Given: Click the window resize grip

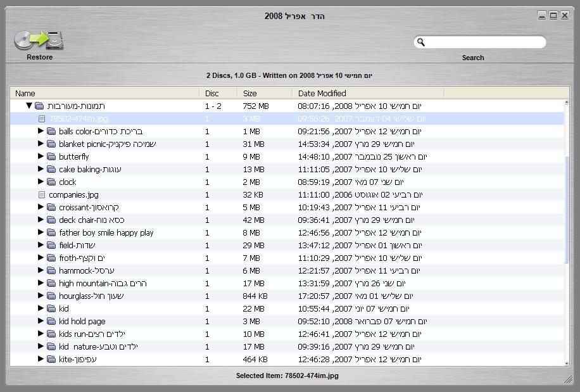Looking at the screenshot, I should click(x=569, y=379).
